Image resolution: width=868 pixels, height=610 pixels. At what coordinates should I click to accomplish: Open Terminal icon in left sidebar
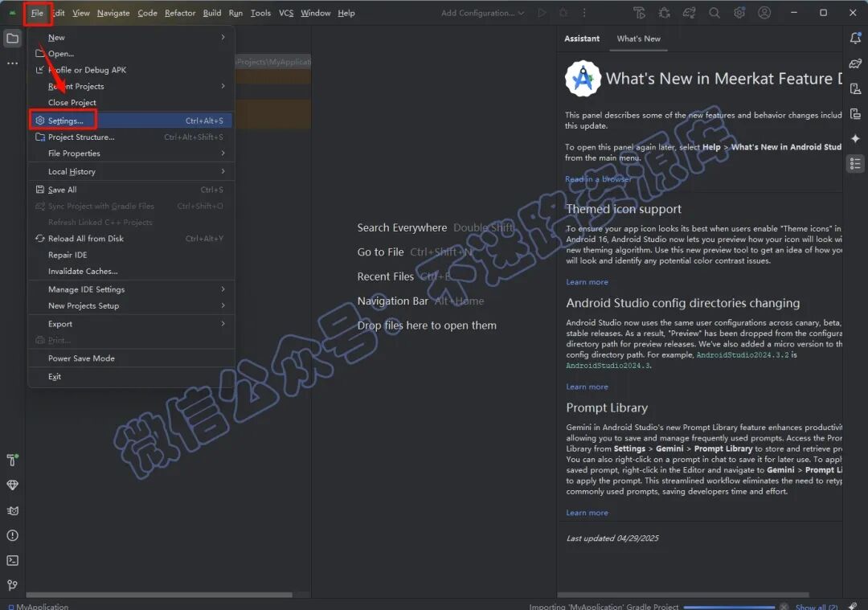tap(12, 561)
